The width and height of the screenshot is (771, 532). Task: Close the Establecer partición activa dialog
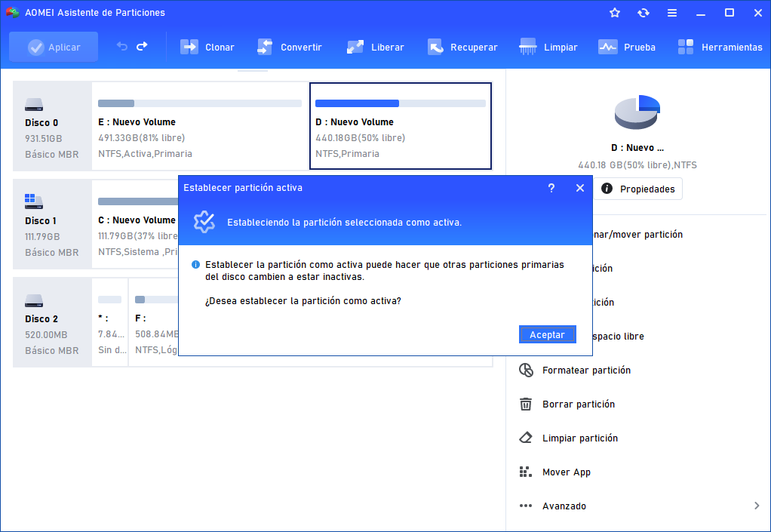[580, 188]
